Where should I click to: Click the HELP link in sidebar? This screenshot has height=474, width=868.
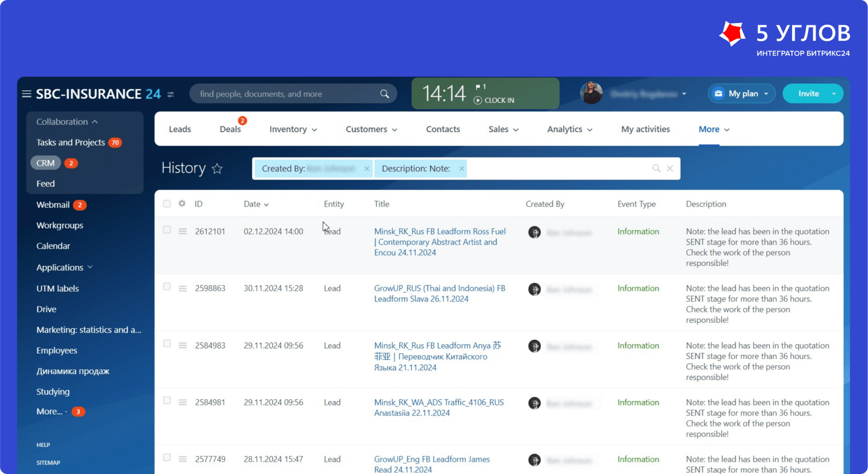tap(43, 445)
